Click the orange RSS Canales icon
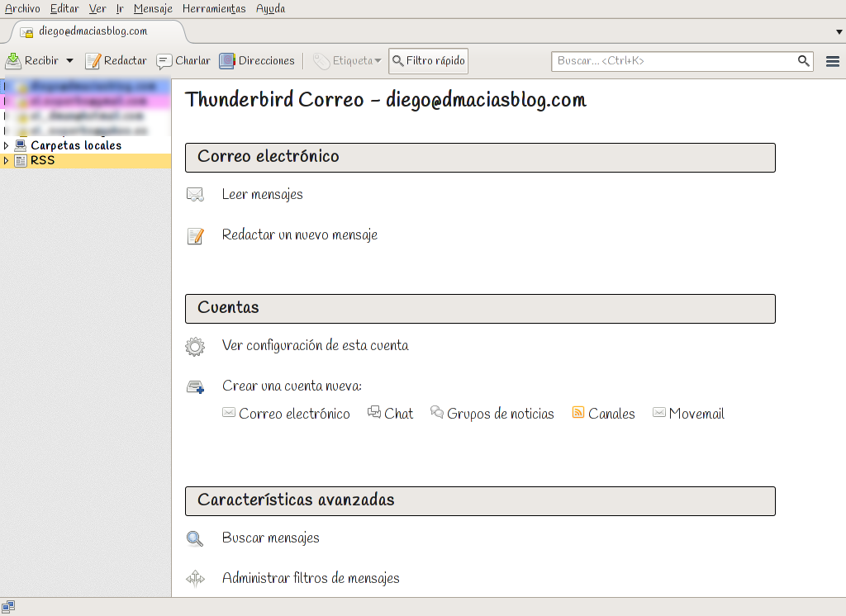The height and width of the screenshot is (616, 846). click(577, 413)
